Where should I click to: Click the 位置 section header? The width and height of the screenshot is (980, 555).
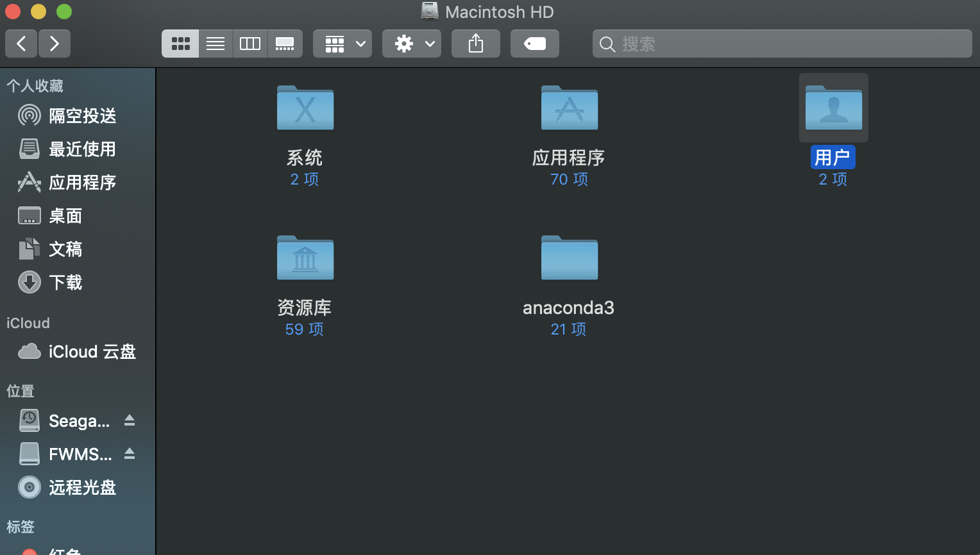(x=21, y=391)
